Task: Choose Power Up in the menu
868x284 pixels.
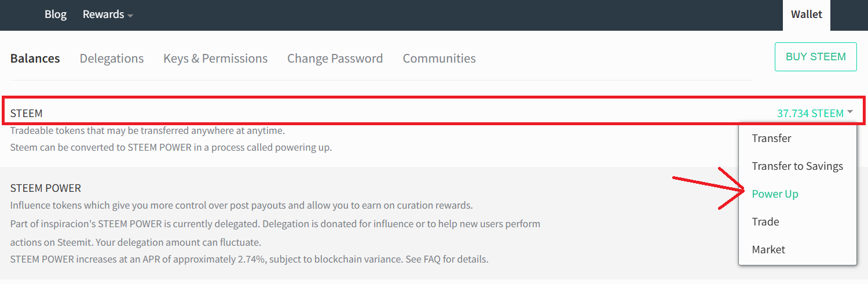Action: [x=775, y=194]
